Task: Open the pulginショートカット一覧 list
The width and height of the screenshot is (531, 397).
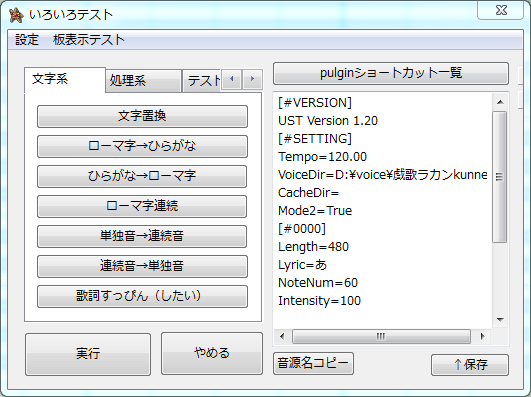Action: 391,73
